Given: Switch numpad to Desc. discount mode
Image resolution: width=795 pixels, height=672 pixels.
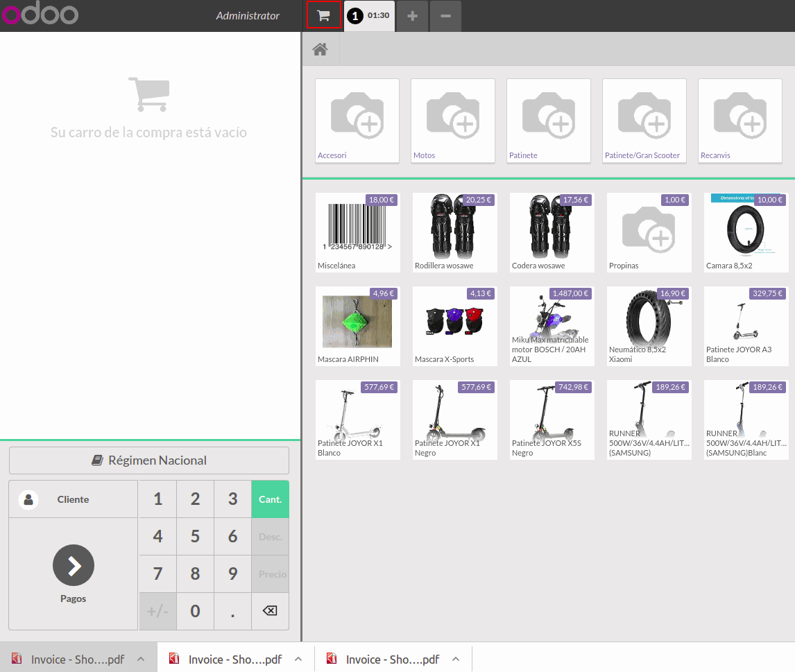Looking at the screenshot, I should click(270, 537).
